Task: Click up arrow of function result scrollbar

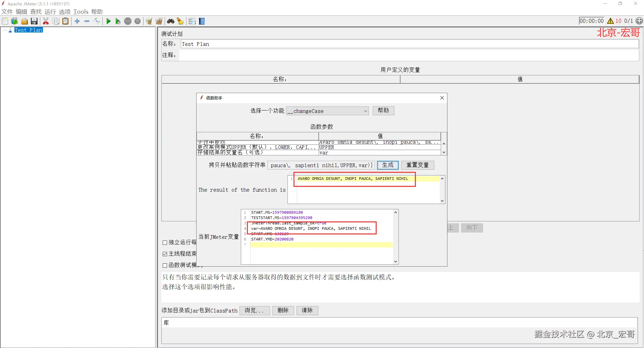Action: tap(442, 179)
